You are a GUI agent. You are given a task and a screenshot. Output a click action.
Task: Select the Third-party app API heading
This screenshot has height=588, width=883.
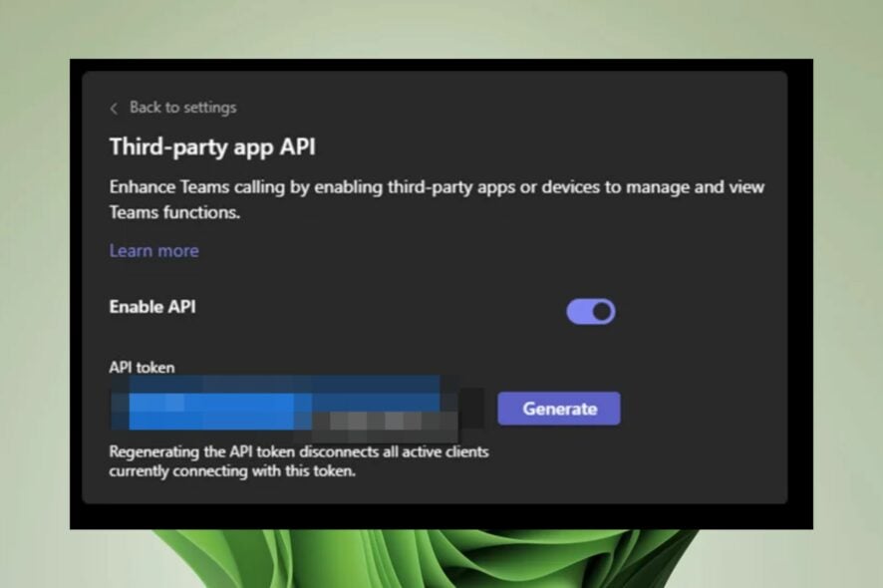tap(211, 147)
